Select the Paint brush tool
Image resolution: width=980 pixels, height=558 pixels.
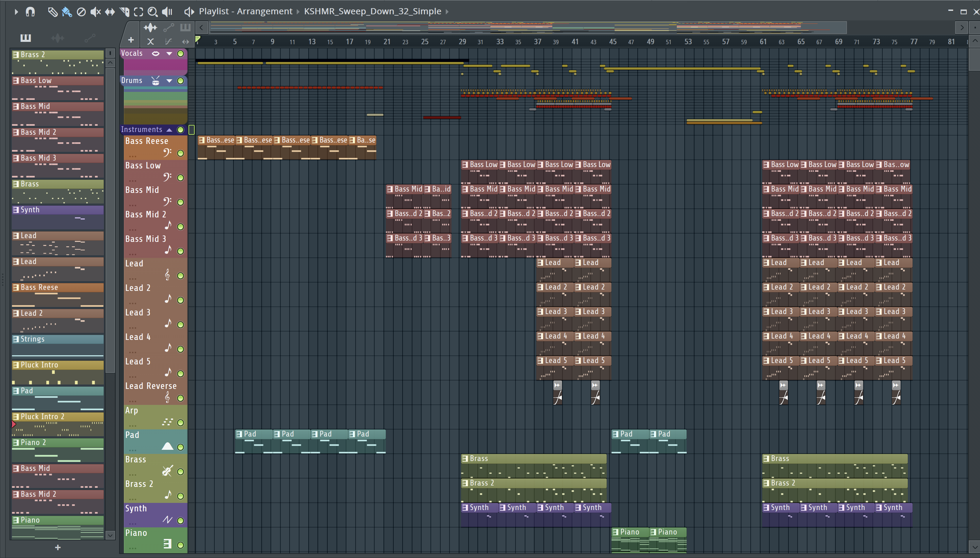pos(67,12)
